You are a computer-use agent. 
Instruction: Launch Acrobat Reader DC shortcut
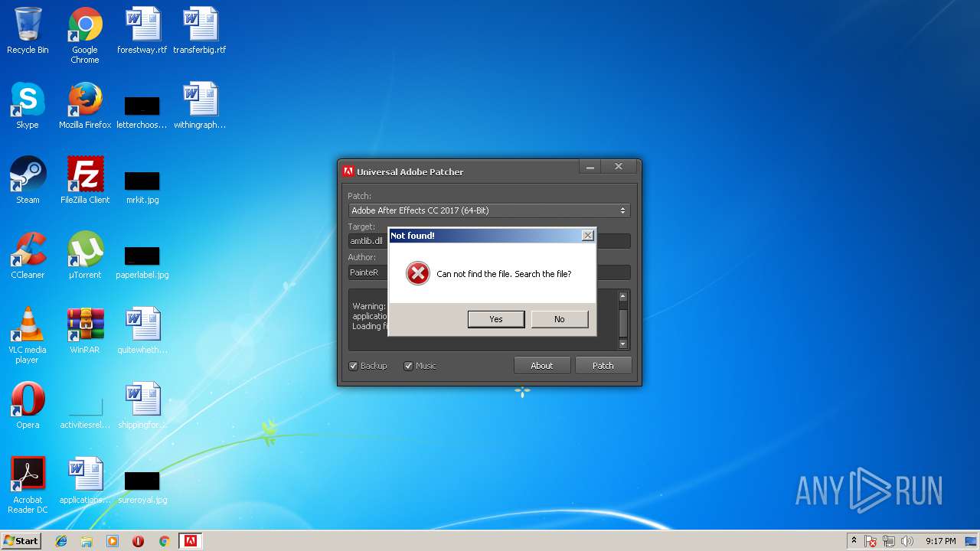tap(28, 485)
